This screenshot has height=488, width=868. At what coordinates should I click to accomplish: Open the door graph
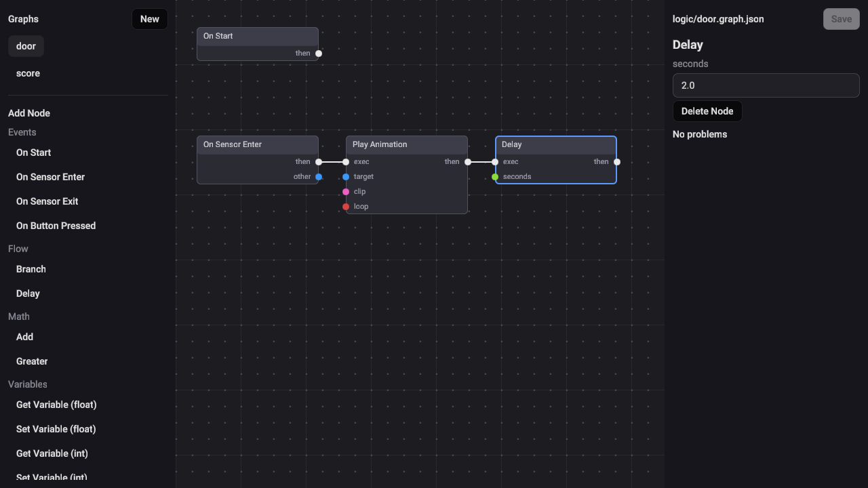point(26,46)
